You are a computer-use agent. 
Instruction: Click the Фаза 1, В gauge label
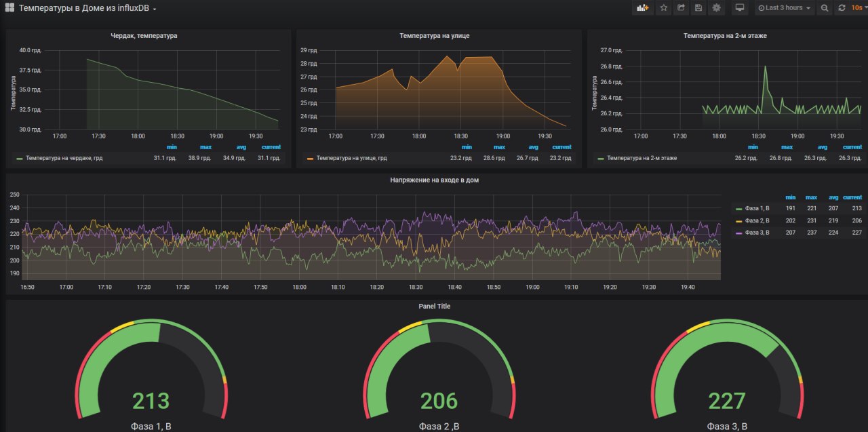click(x=151, y=427)
